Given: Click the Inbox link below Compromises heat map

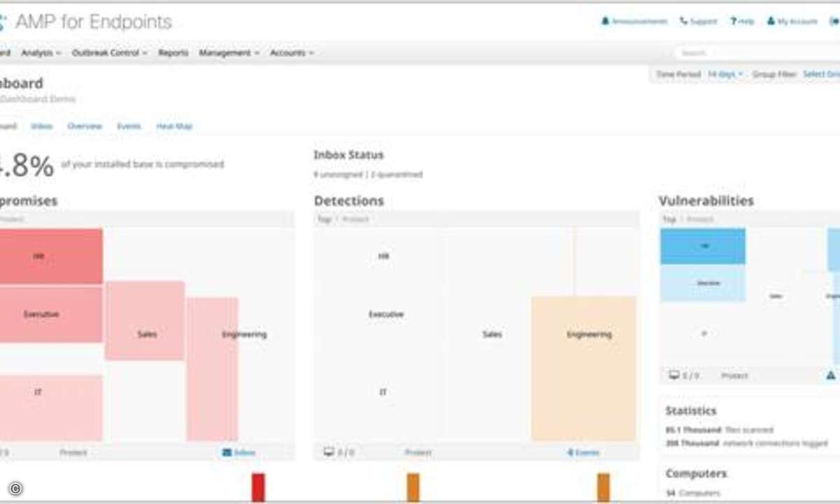Looking at the screenshot, I should [244, 453].
